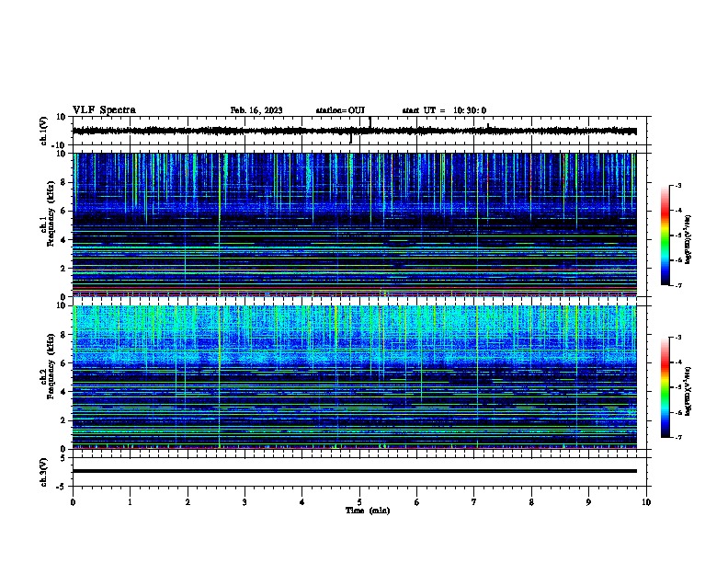The width and height of the screenshot is (728, 563).
Task: Click the "-3" label on ch.2 color scale
Action: point(677,338)
